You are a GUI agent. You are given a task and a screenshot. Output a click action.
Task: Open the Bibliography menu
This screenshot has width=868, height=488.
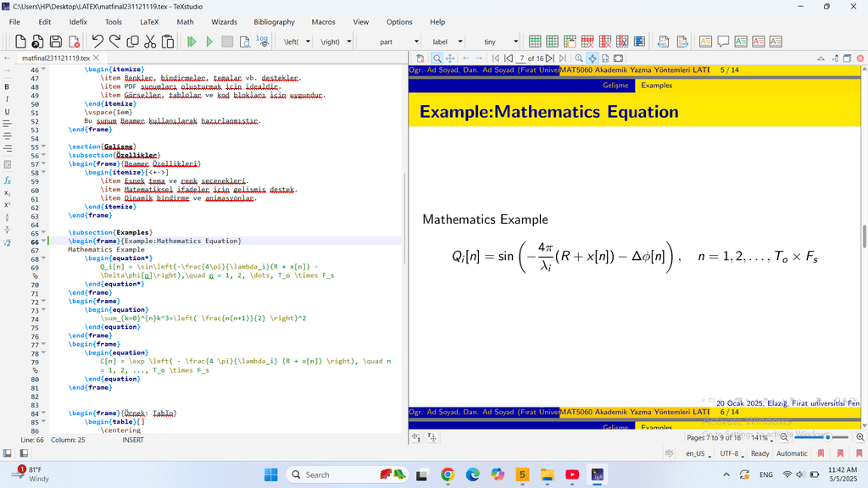tap(274, 22)
